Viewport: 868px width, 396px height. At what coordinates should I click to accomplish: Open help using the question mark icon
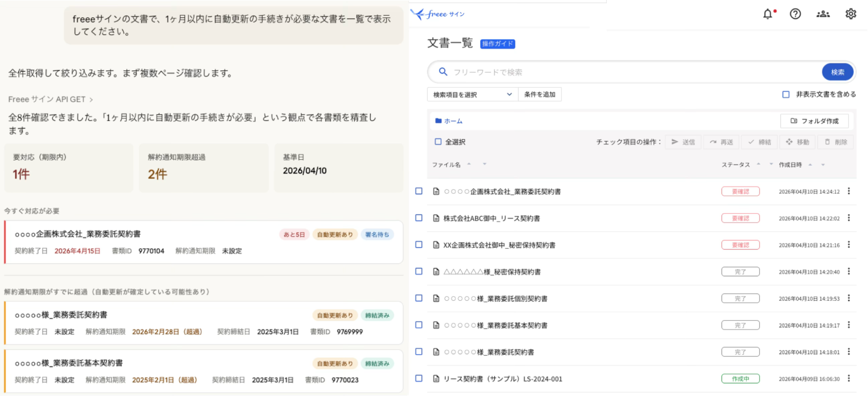click(x=795, y=14)
